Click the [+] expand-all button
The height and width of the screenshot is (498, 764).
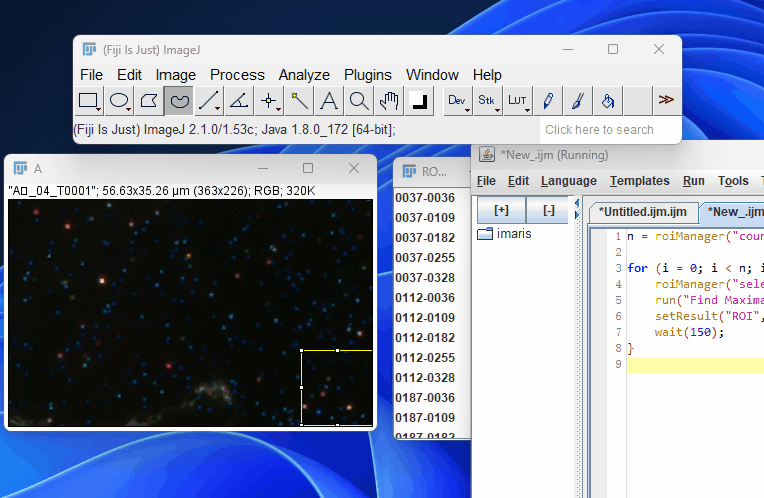pos(501,210)
